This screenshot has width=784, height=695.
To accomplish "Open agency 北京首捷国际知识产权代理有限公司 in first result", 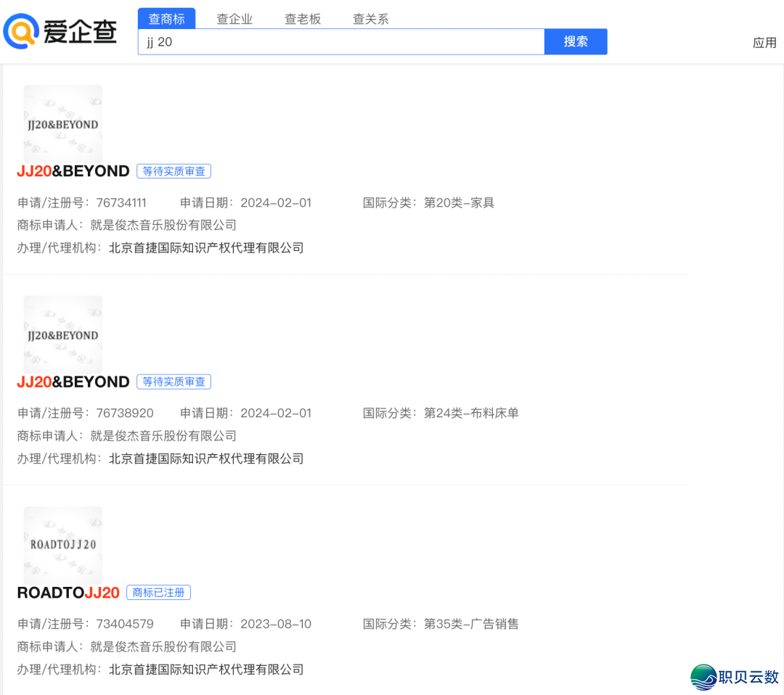I will (x=206, y=248).
